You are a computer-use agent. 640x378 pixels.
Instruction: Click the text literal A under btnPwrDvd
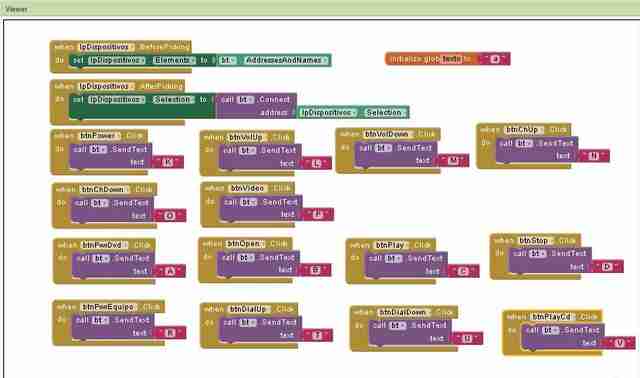pos(170,271)
